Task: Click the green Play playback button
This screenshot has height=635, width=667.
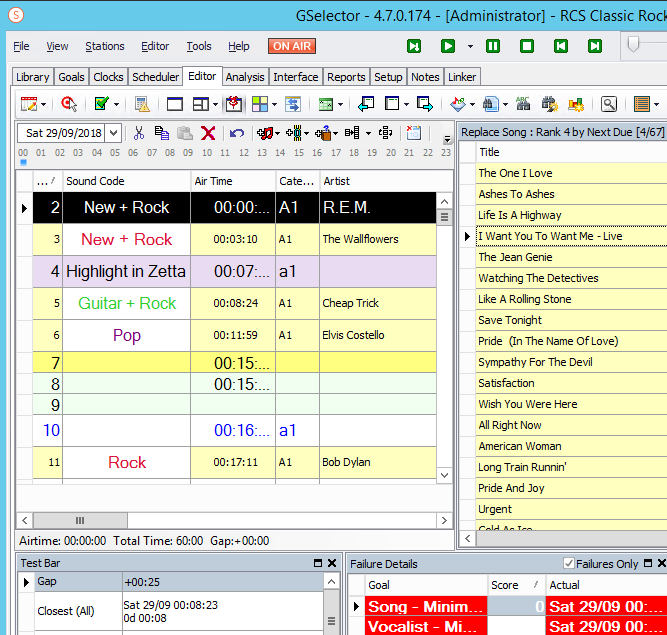Action: tap(448, 46)
